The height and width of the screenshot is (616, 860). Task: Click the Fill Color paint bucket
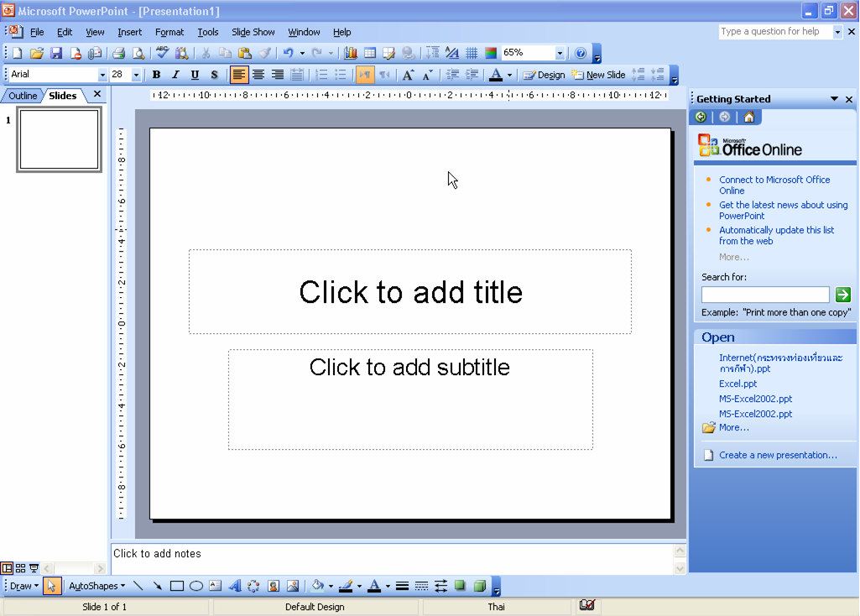(317, 586)
